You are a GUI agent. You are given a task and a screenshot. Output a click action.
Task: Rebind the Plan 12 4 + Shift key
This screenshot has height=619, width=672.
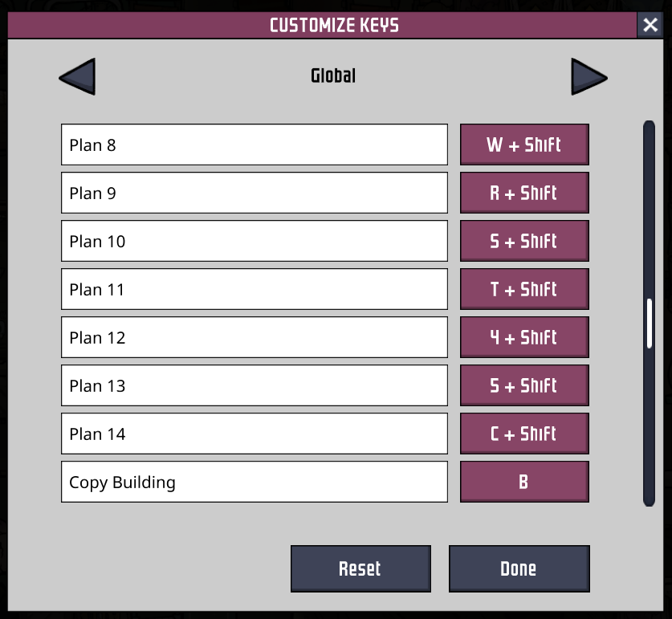524,337
